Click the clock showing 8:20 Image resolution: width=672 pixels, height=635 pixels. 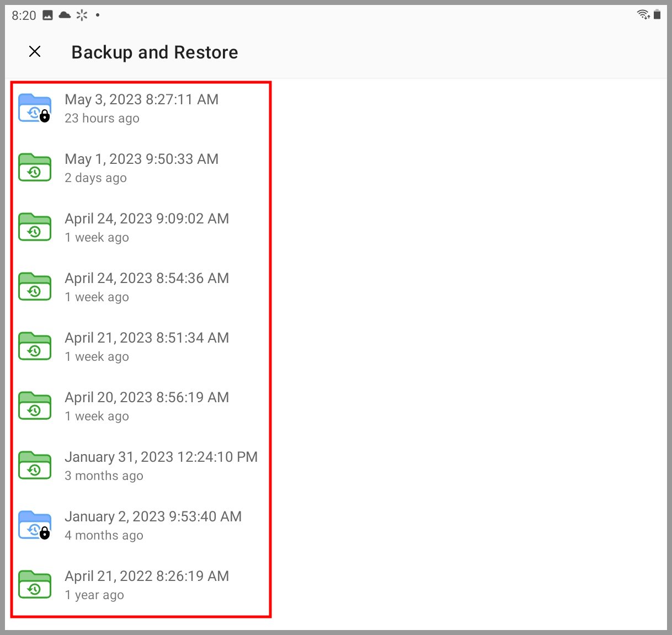23,15
